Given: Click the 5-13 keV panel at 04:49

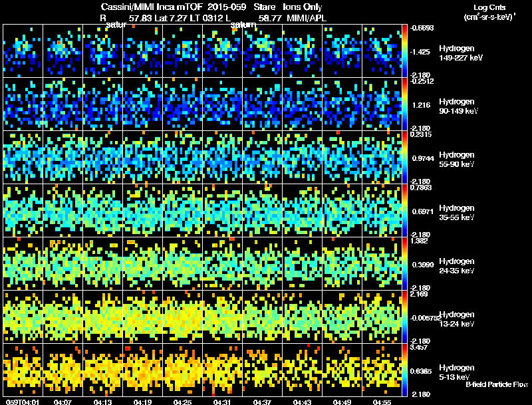Looking at the screenshot, I should coord(342,370).
